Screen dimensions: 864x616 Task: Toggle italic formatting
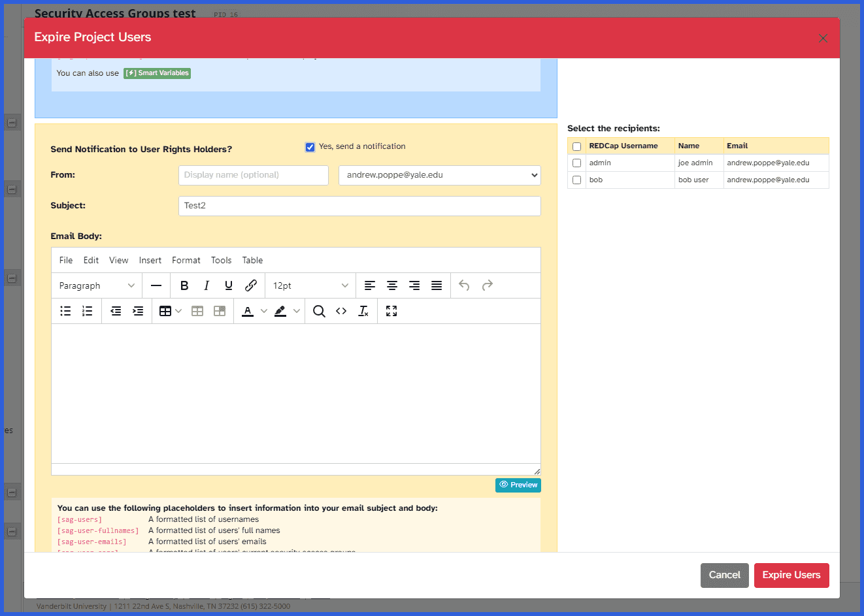pyautogui.click(x=207, y=285)
